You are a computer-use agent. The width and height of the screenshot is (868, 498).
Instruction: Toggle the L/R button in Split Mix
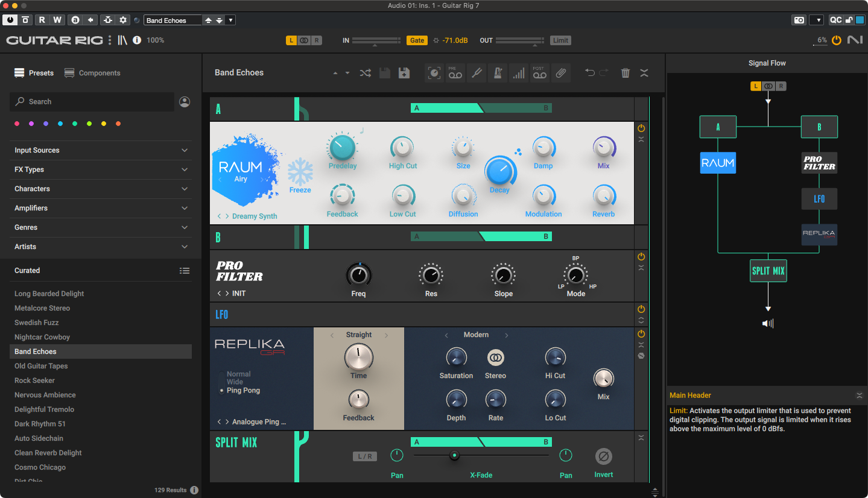pyautogui.click(x=365, y=456)
